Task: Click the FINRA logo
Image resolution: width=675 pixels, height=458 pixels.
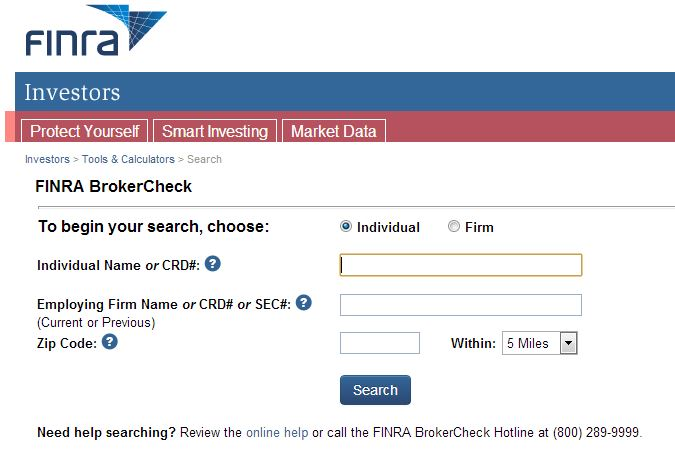Action: (95, 32)
